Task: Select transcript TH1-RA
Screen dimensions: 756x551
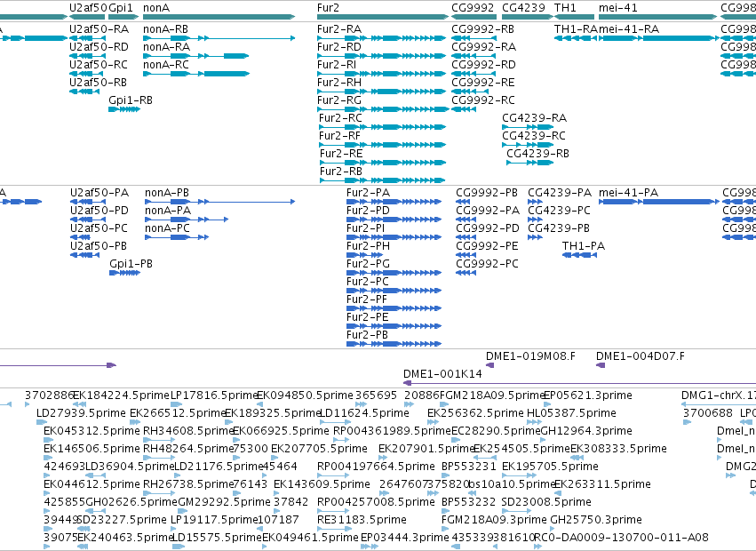Action: 576,38
